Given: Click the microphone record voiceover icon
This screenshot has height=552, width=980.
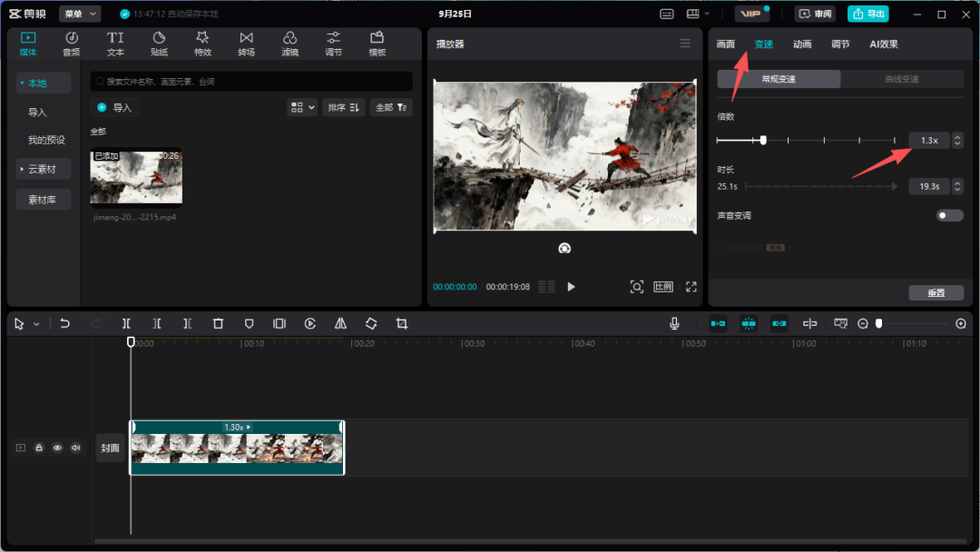Looking at the screenshot, I should point(674,323).
